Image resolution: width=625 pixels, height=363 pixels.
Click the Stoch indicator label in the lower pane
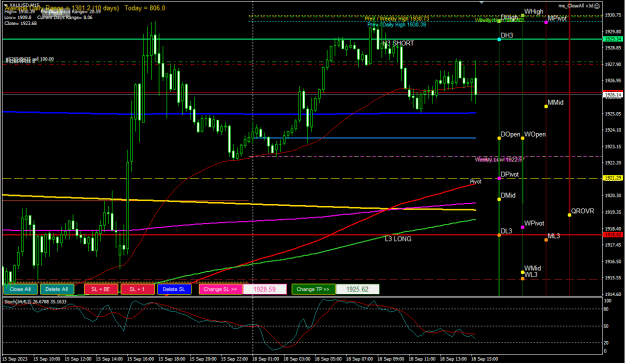(x=35, y=302)
